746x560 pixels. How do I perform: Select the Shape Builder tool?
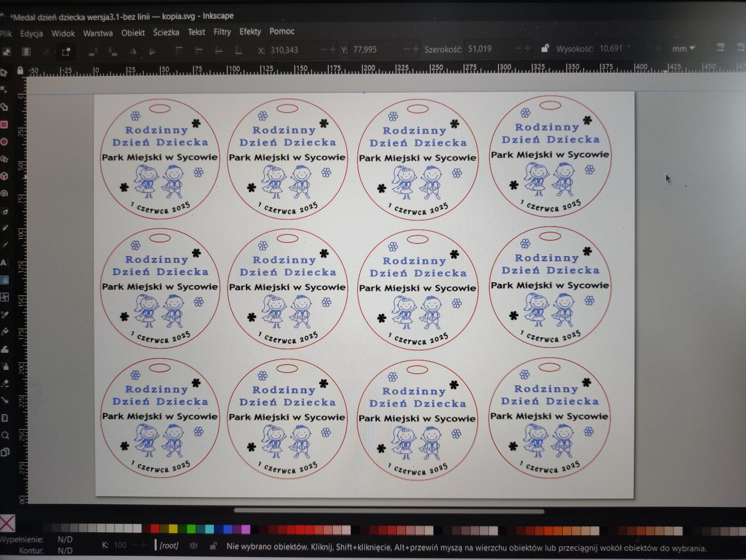tap(4, 107)
